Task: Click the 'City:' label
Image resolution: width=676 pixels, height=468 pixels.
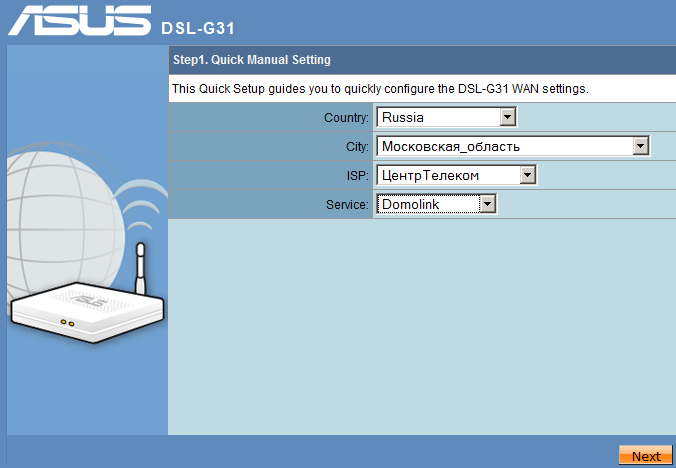Action: tap(357, 147)
